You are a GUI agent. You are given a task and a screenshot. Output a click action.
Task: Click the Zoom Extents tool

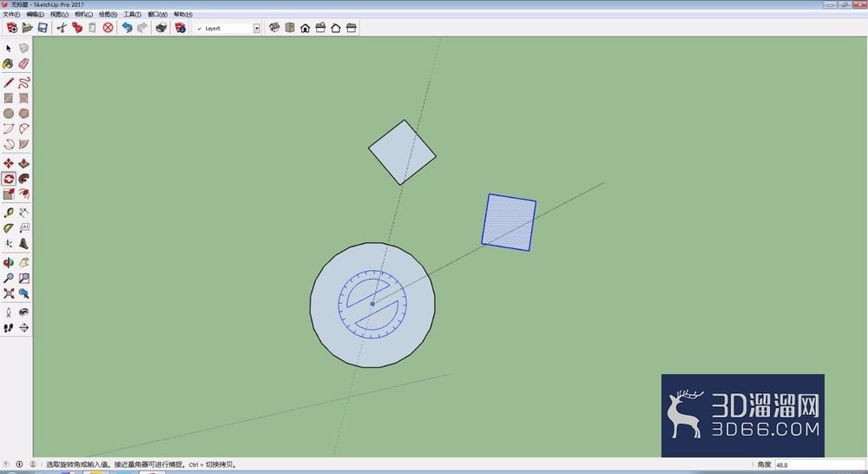pyautogui.click(x=9, y=293)
